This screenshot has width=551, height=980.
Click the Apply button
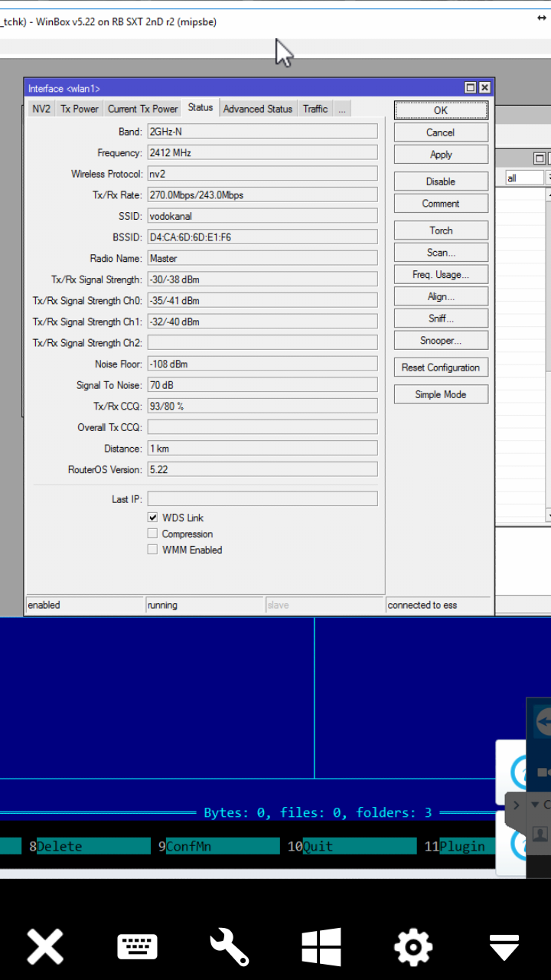[441, 155]
